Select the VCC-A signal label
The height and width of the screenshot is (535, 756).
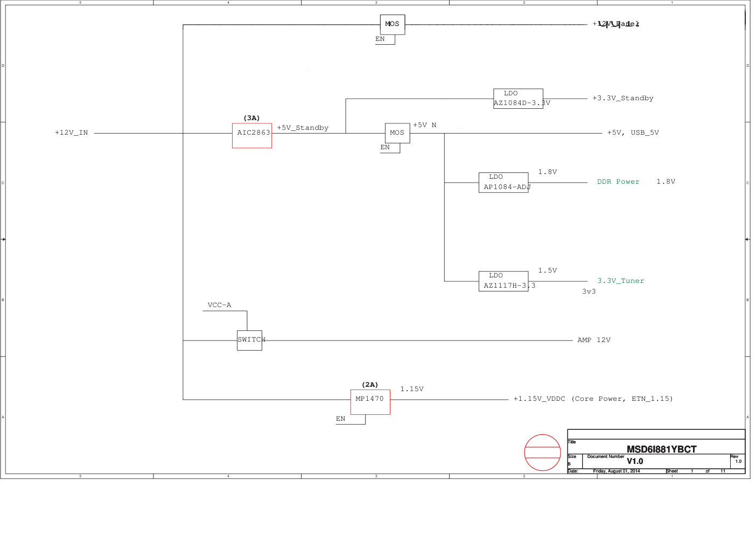pyautogui.click(x=219, y=305)
